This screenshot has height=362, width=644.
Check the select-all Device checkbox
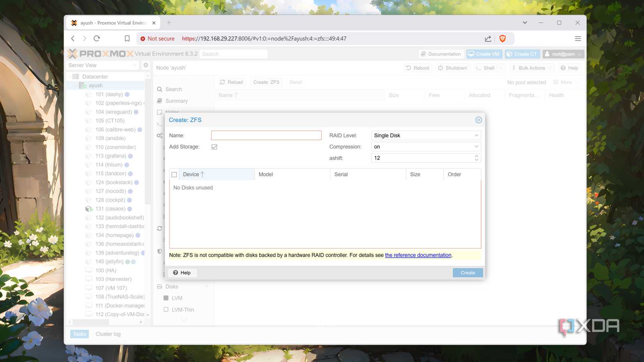pos(174,174)
